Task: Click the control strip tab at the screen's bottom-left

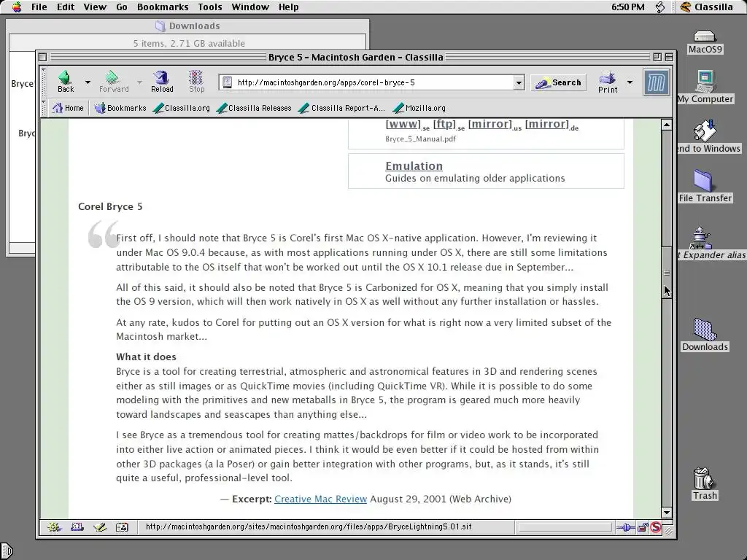Action: click(7, 551)
